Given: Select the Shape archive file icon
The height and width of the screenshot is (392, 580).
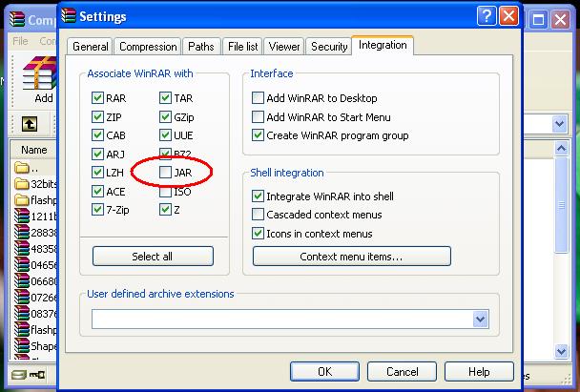Looking at the screenshot, I should [x=21, y=345].
